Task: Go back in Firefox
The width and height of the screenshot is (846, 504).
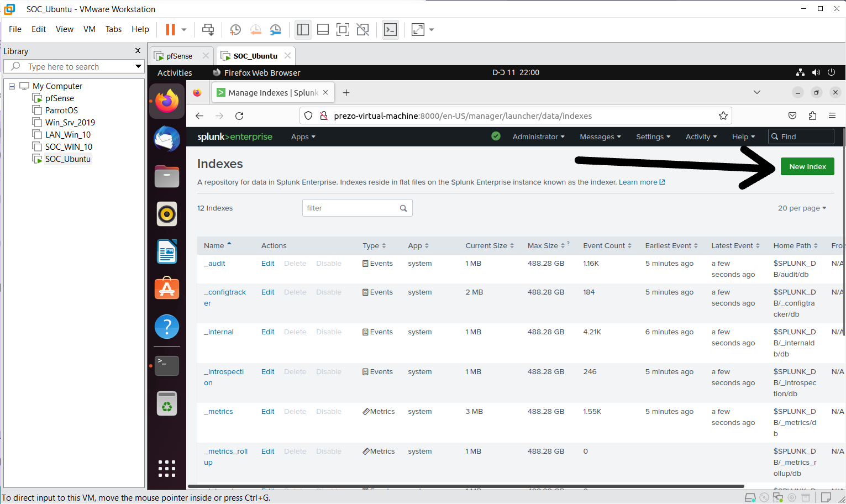Action: tap(199, 116)
